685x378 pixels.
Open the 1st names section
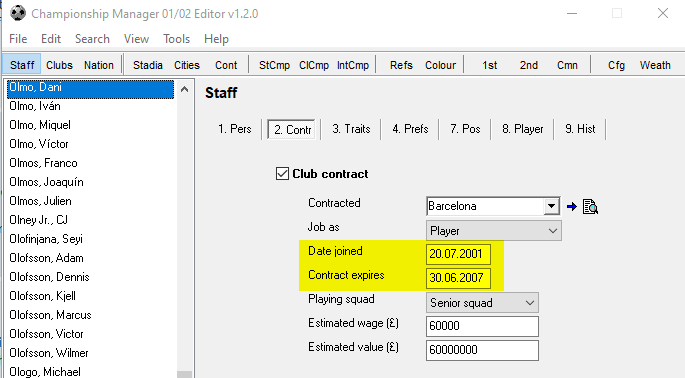[x=490, y=65]
